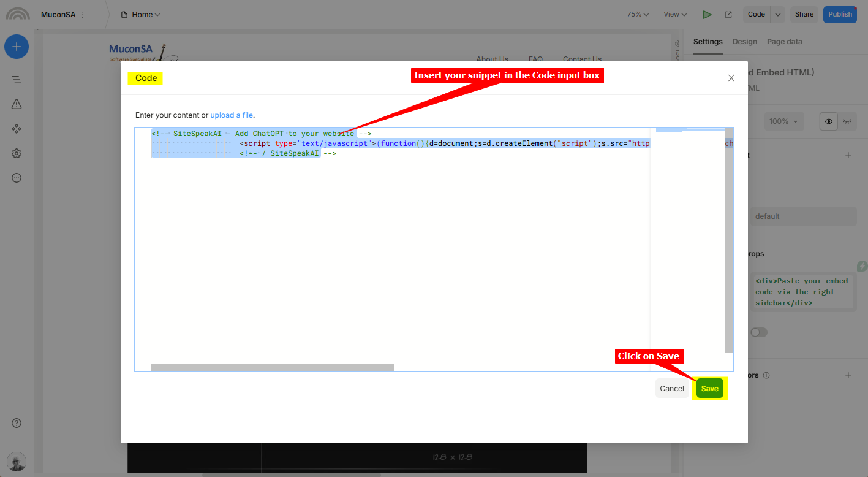This screenshot has height=477, width=868.
Task: Switch to the Page data tab
Action: pos(784,42)
